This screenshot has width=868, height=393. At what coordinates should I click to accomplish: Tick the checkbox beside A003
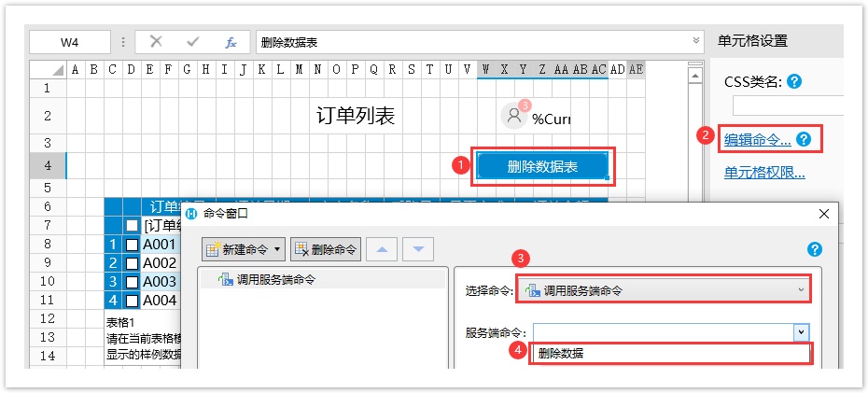tap(133, 282)
